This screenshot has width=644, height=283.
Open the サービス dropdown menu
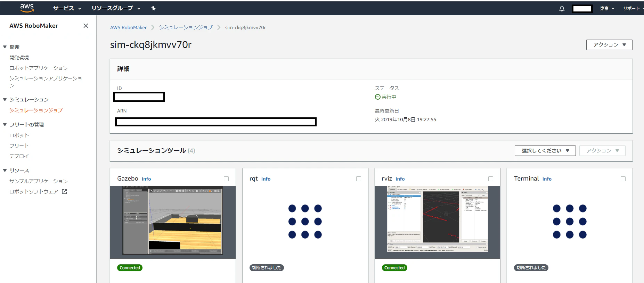pos(67,8)
